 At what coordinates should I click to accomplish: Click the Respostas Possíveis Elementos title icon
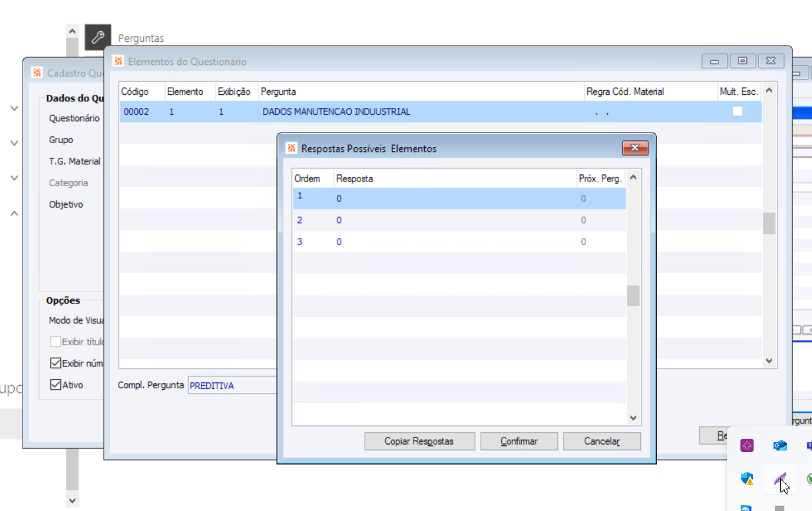pyautogui.click(x=291, y=148)
